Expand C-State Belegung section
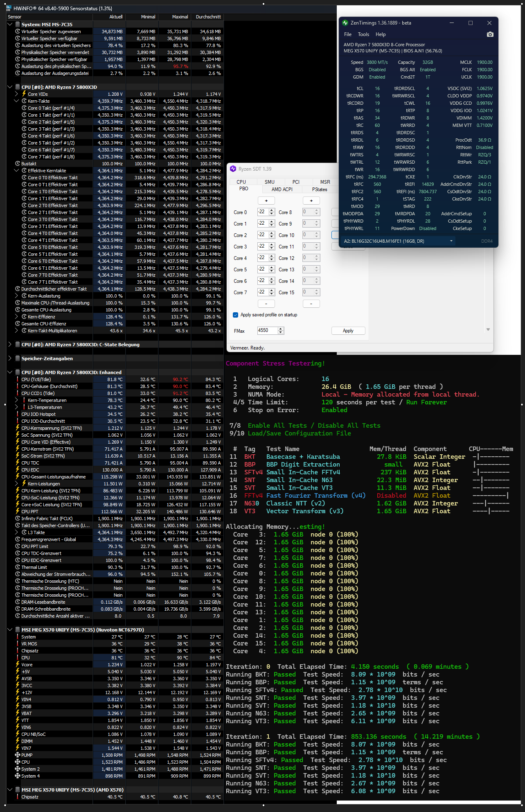 [x=10, y=345]
